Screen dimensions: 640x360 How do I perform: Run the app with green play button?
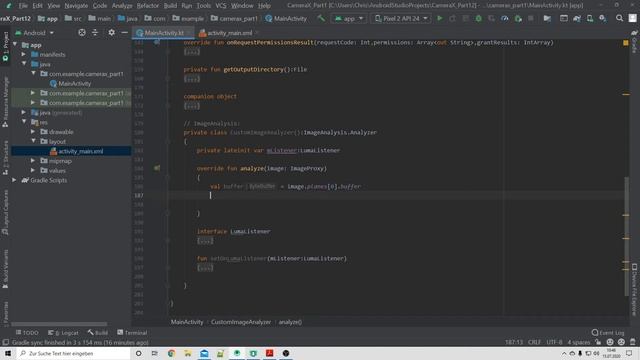[440, 18]
